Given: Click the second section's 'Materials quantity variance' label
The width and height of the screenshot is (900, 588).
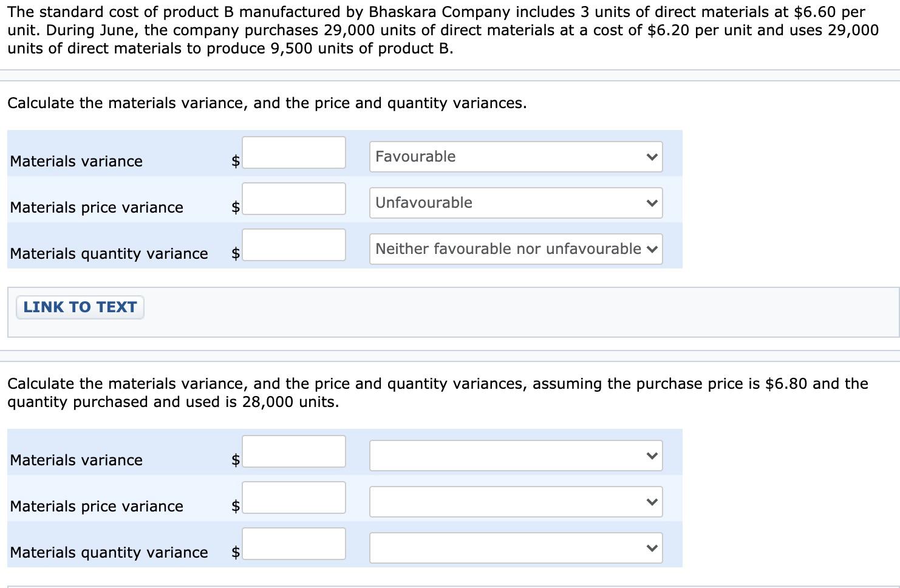Looking at the screenshot, I should tap(109, 552).
